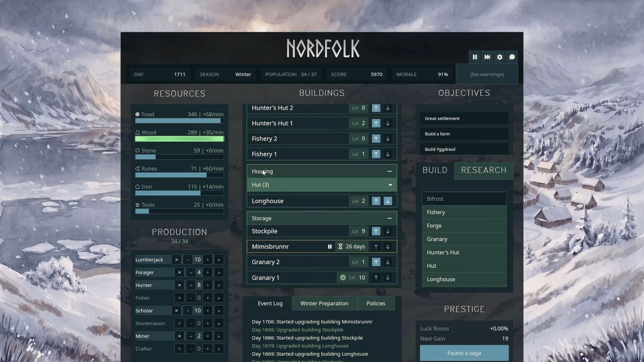Viewport: 644px width, 362px height.
Task: Add one Hunter with plus button
Action: [x=208, y=285]
